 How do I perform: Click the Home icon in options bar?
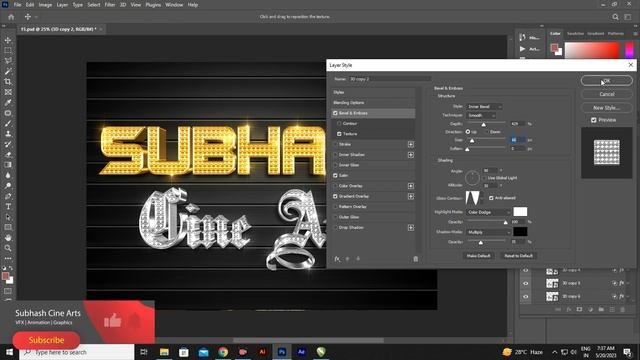point(11,17)
